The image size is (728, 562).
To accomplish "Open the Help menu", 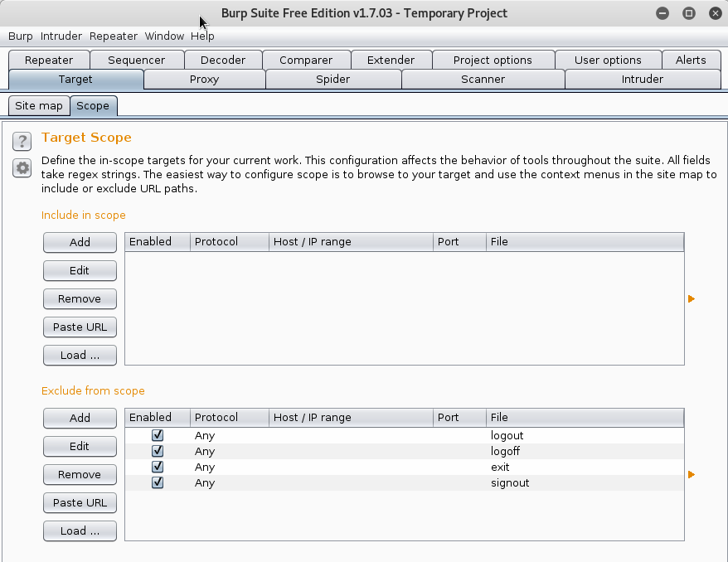I will (x=202, y=36).
